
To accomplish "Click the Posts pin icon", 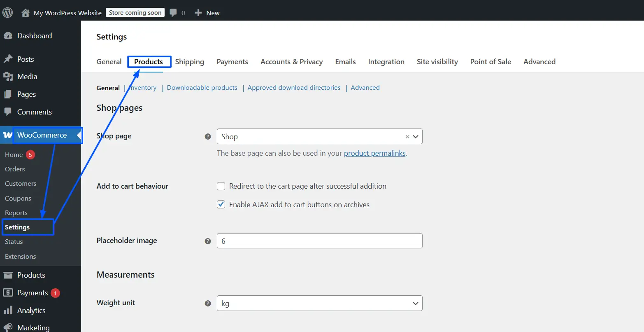I will click(x=8, y=59).
